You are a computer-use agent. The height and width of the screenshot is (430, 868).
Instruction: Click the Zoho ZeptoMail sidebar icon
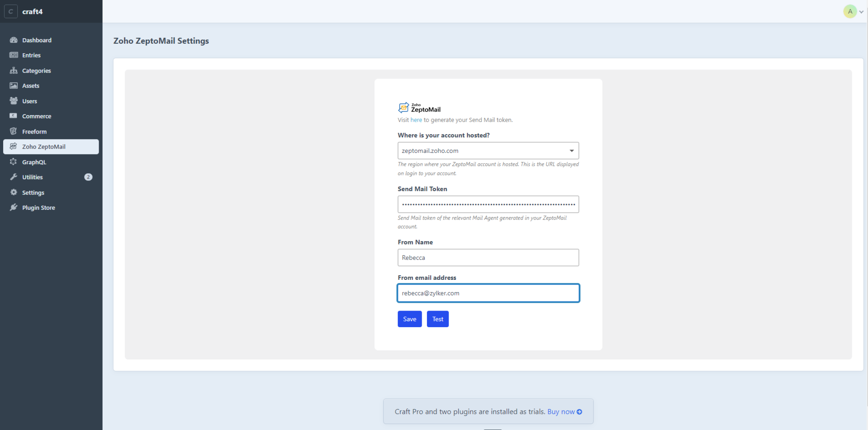coord(14,146)
